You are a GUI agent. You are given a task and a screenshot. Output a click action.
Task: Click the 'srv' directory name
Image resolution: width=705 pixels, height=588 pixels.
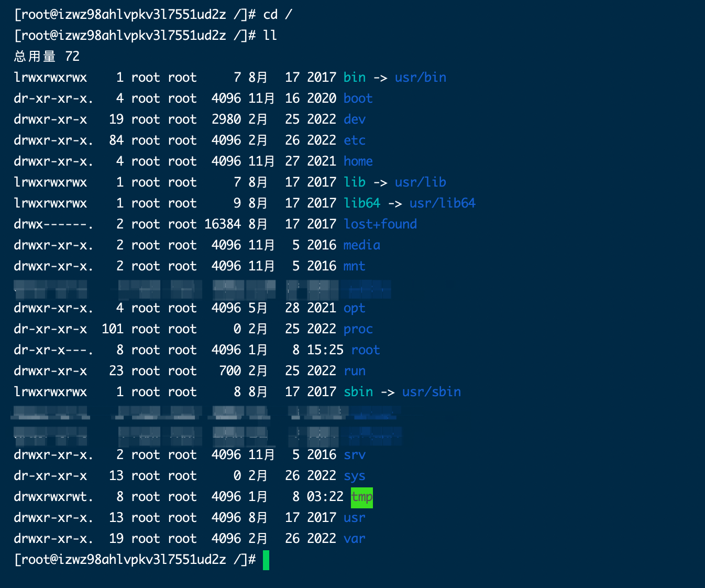click(355, 455)
